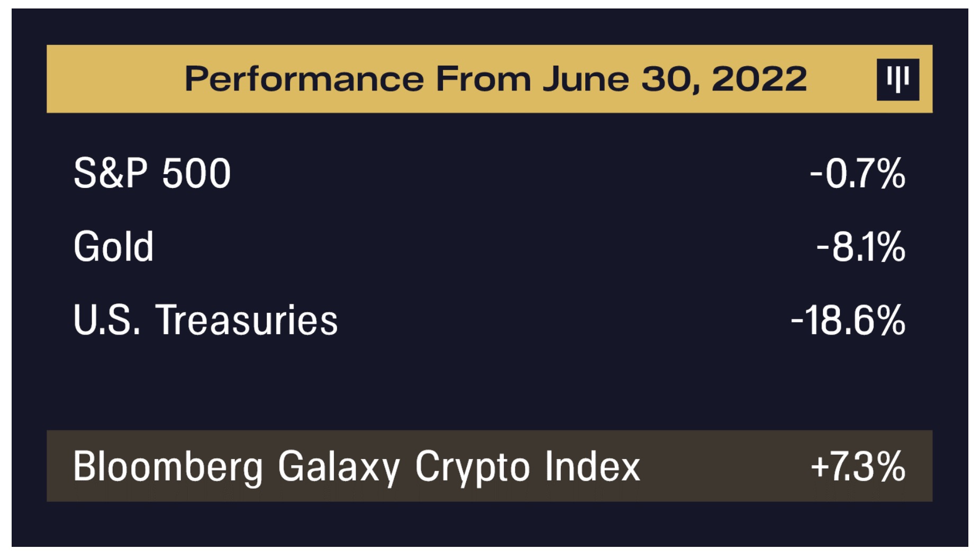Click the -18.6% Treasuries value
The height and width of the screenshot is (558, 980).
848,320
